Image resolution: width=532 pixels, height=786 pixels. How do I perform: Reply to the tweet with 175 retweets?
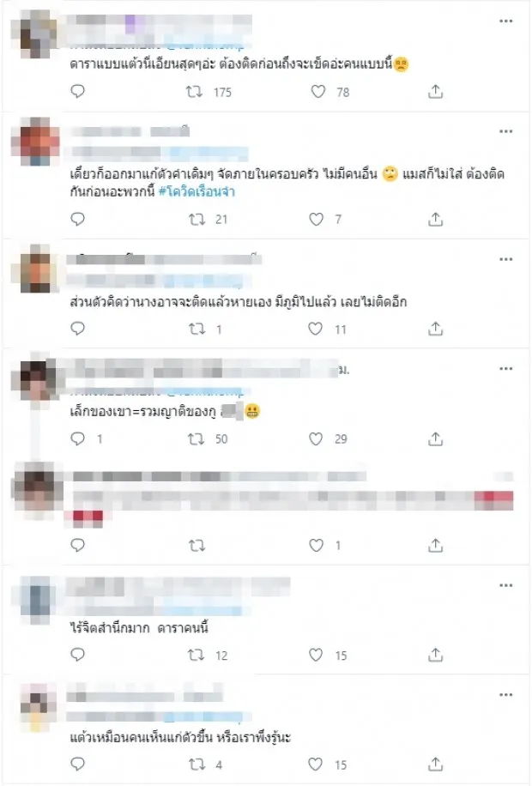(78, 91)
